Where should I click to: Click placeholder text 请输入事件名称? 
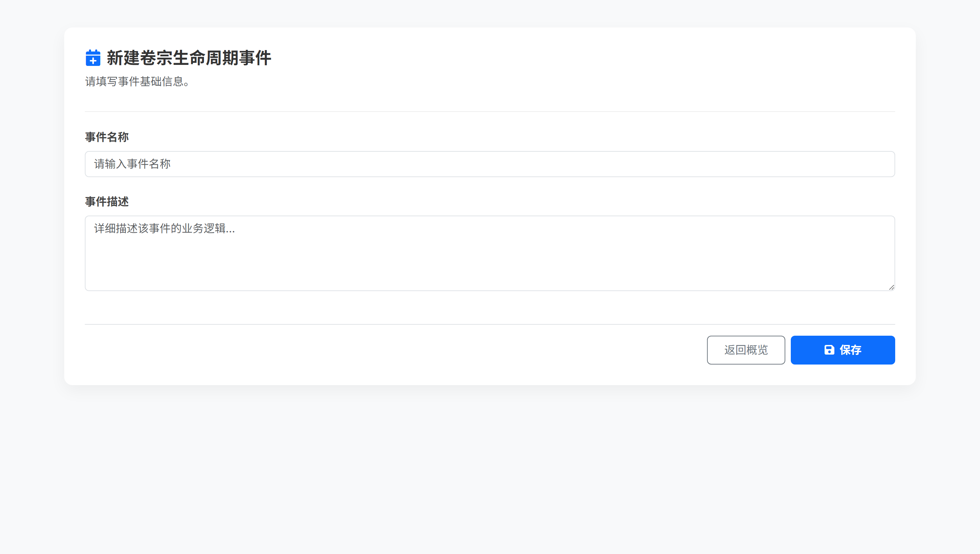pos(132,164)
